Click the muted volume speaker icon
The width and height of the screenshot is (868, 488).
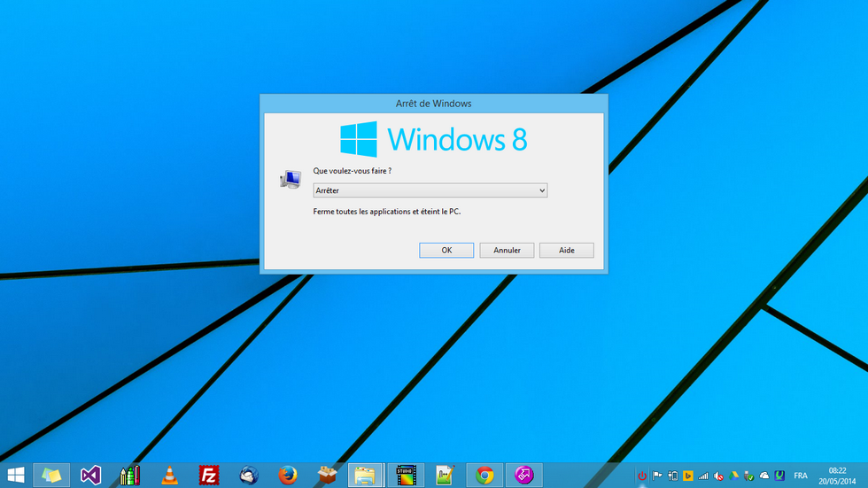718,476
